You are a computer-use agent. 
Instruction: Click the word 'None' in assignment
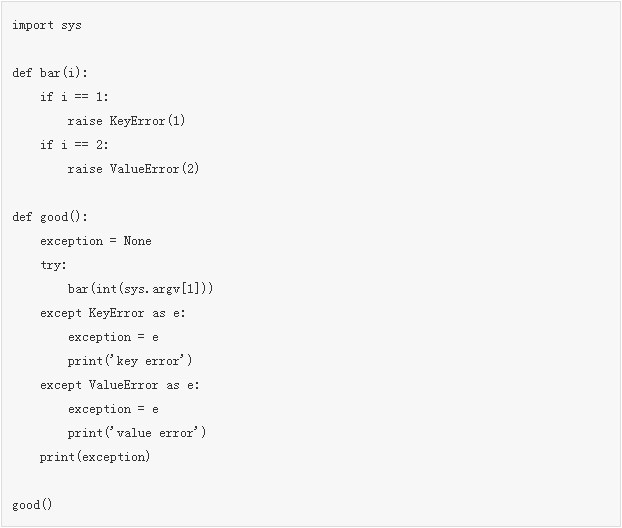click(137, 241)
